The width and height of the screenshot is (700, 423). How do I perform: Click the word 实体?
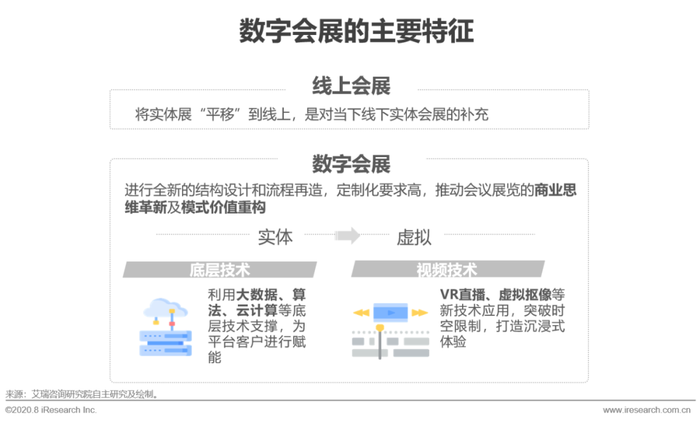pyautogui.click(x=275, y=236)
